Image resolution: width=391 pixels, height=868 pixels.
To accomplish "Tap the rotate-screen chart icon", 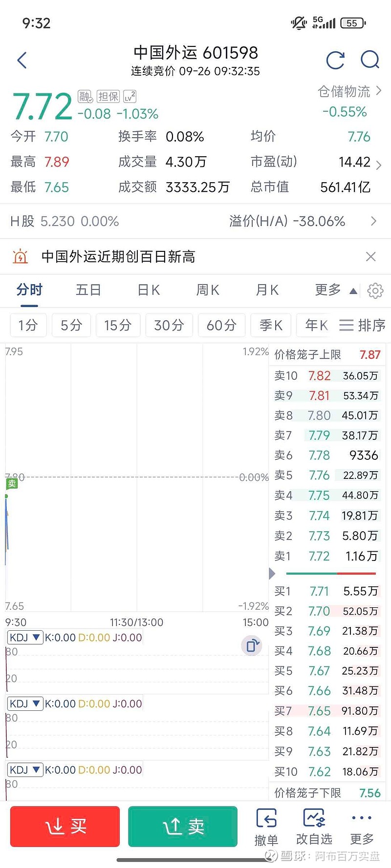I will point(252,645).
